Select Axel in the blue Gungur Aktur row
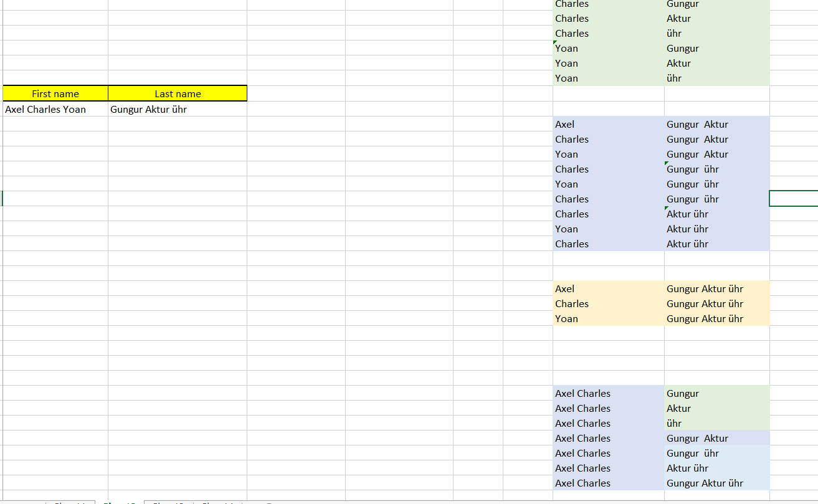The image size is (818, 504). click(609, 124)
